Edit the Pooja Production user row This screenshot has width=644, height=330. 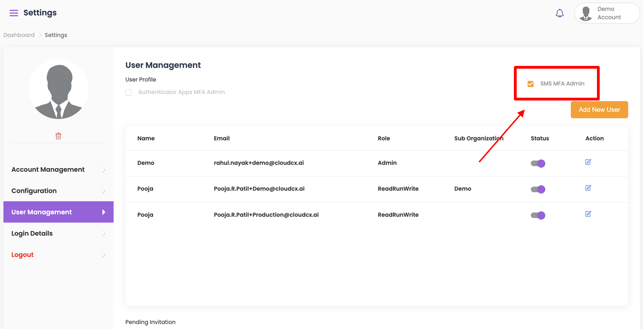click(588, 214)
